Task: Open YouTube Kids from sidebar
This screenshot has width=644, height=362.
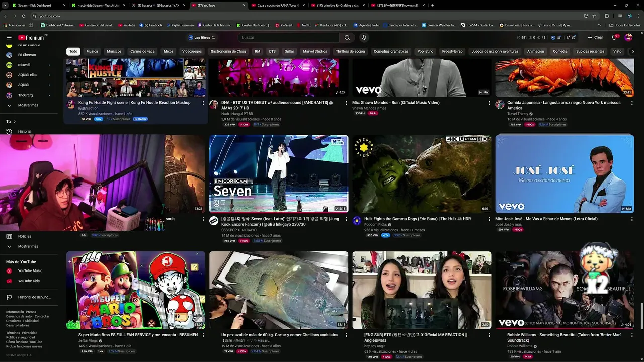Action: pyautogui.click(x=29, y=281)
